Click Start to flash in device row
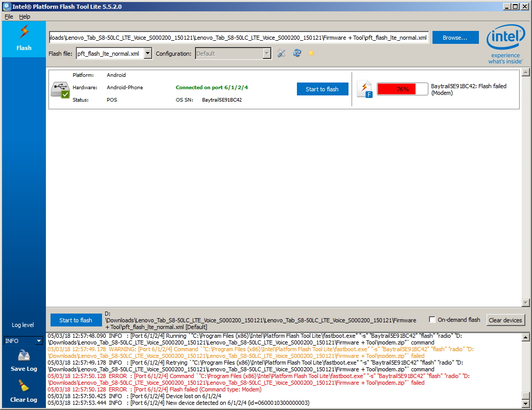Image resolution: width=532 pixels, height=410 pixels. pyautogui.click(x=322, y=89)
